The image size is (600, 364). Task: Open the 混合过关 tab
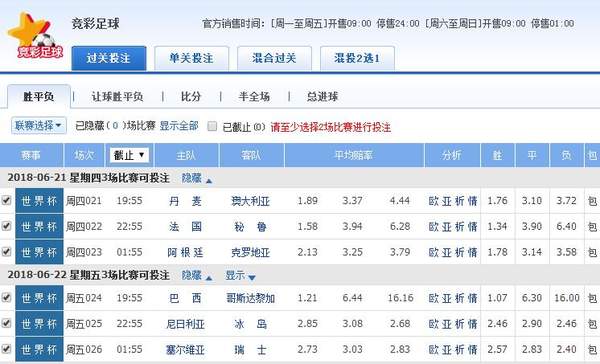point(274,58)
